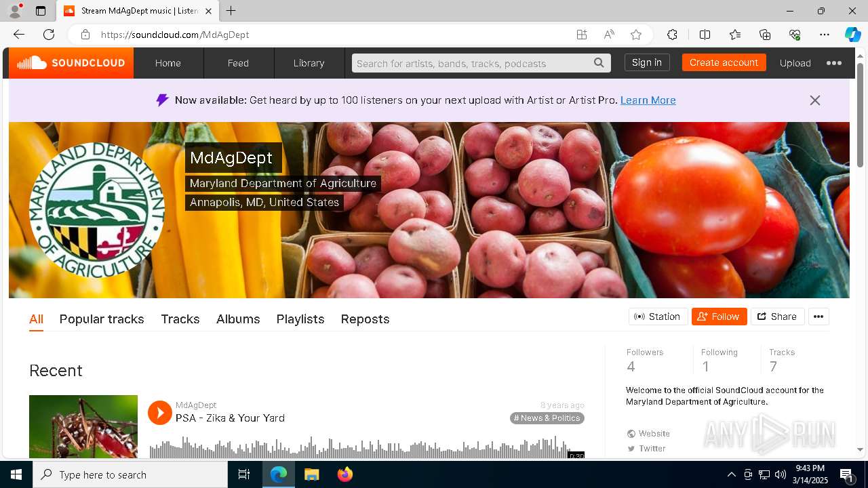Viewport: 868px width, 488px height.
Task: Open the Copilot icon
Action: (852, 35)
